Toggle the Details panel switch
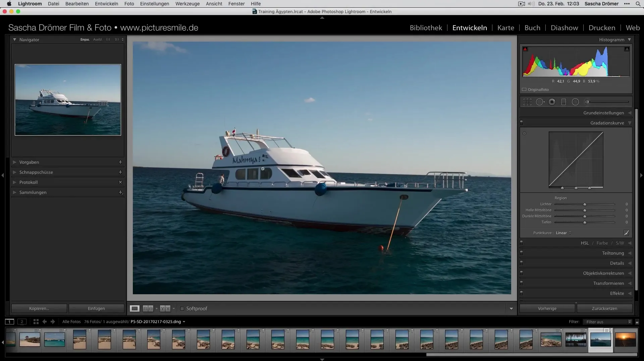644x361 pixels. [521, 263]
